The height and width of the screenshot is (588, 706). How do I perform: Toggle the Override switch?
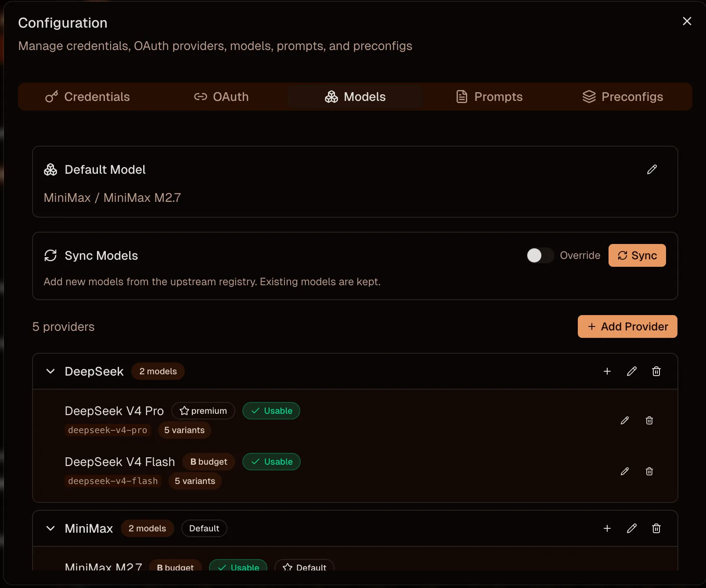540,255
